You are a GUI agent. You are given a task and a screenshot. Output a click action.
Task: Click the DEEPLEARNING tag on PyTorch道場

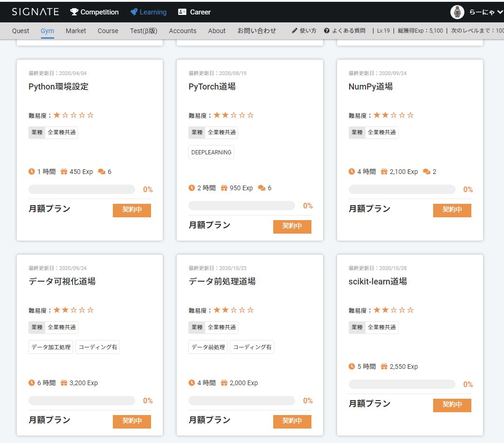point(211,152)
